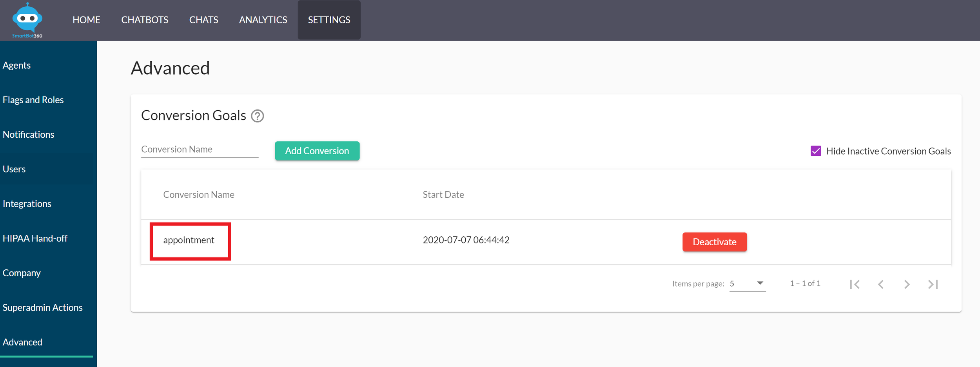Screen dimensions: 980x367
Task: Focus the Conversion Name input field
Action: (200, 150)
